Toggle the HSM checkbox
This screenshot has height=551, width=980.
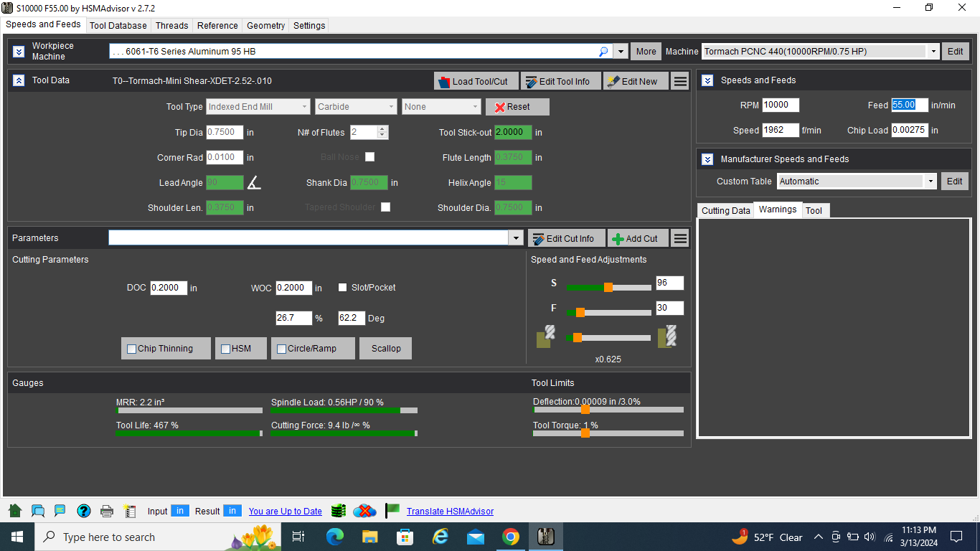tap(225, 349)
